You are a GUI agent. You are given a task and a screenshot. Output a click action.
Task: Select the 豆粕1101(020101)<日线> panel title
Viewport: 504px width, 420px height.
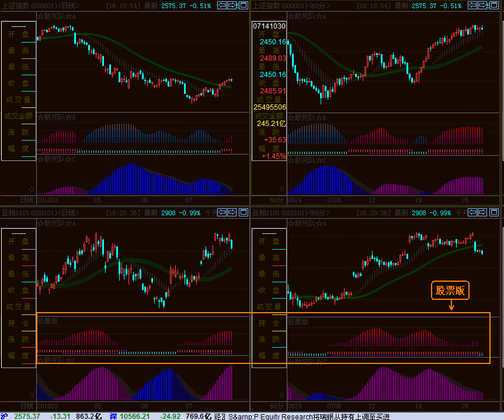40,212
